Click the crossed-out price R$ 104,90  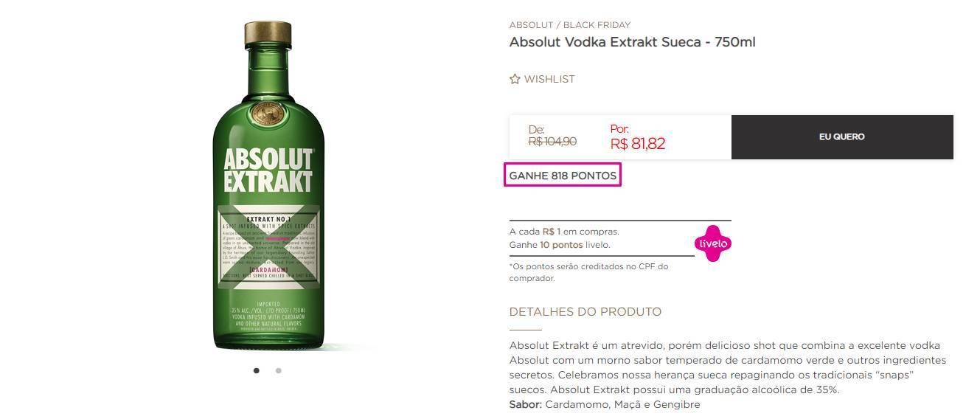[552, 142]
